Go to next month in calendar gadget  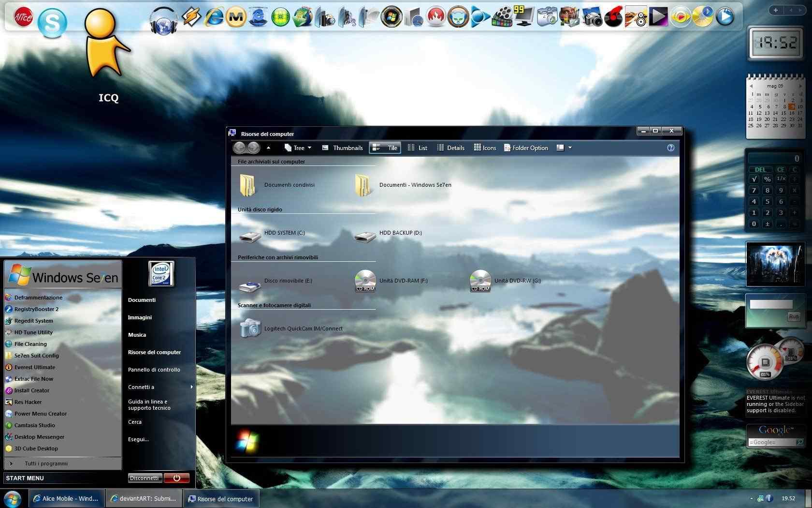(x=800, y=86)
